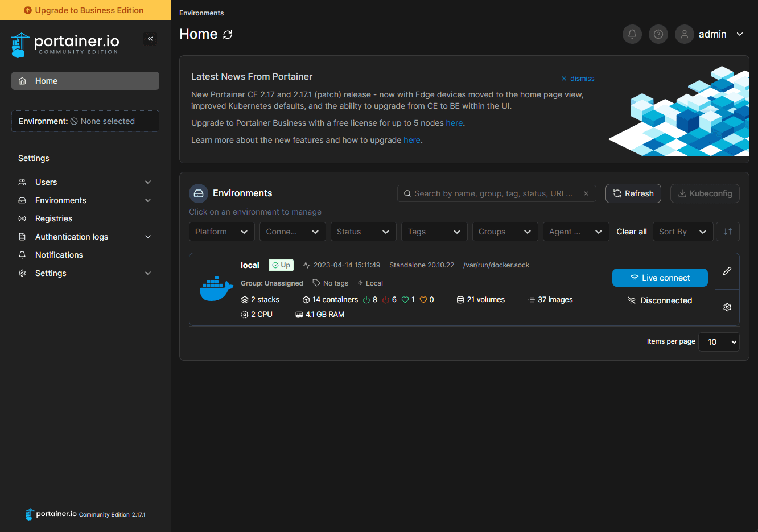The image size is (758, 532).
Task: Click the 'Environment: None selected' box
Action: pos(85,121)
